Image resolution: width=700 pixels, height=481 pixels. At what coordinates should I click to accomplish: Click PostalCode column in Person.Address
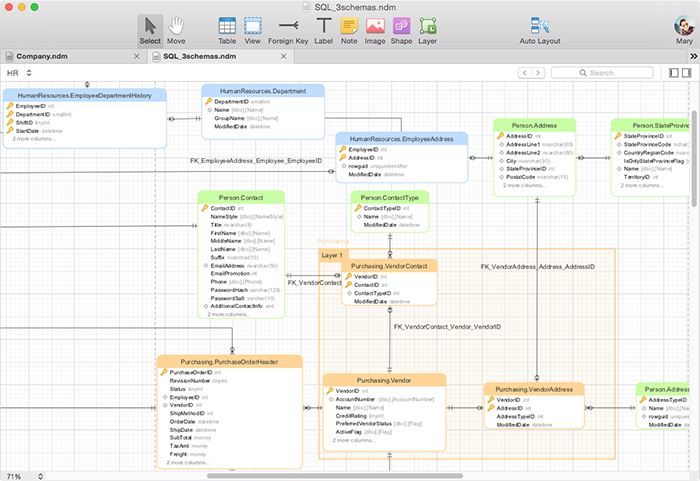tap(533, 177)
